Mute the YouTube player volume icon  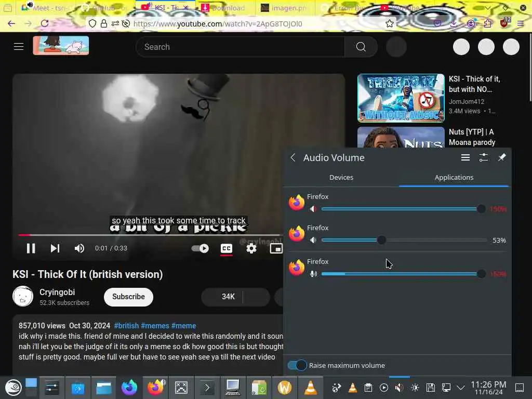pos(79,248)
